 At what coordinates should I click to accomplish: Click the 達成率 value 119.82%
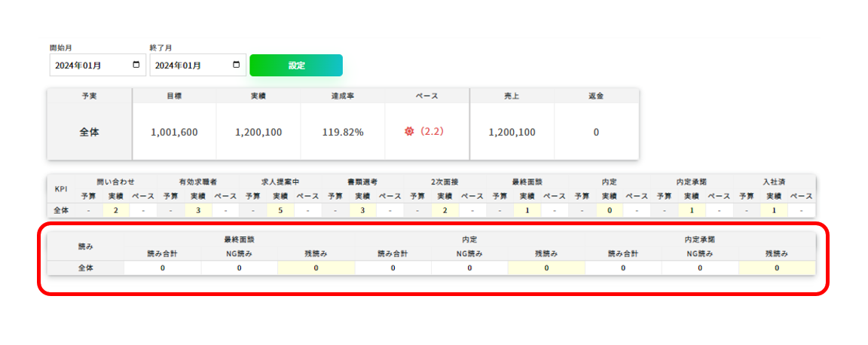343,133
